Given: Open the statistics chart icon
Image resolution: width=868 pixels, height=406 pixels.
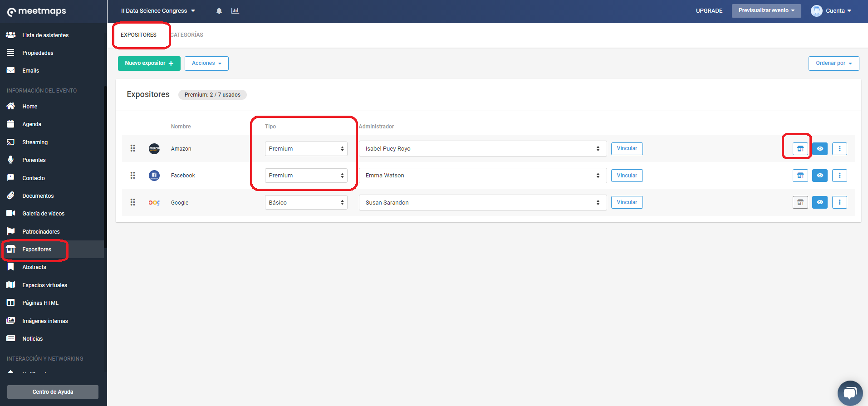Looking at the screenshot, I should tap(235, 10).
